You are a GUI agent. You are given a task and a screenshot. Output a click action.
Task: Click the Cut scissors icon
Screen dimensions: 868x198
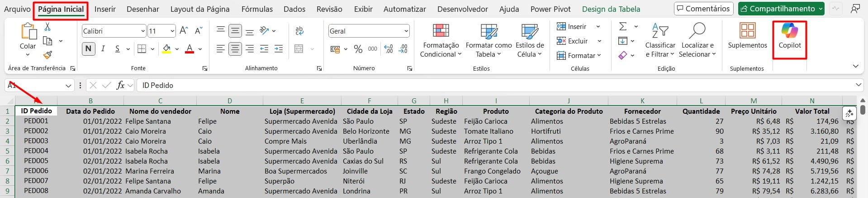(x=47, y=27)
